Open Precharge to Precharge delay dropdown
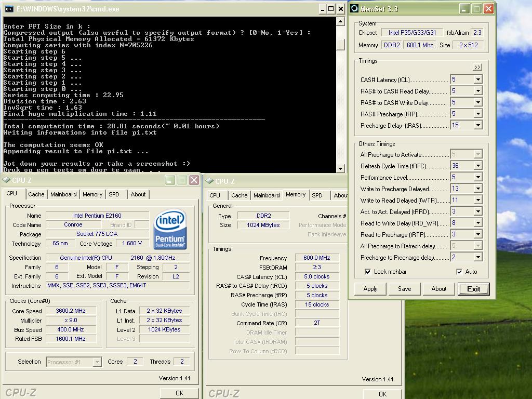The width and height of the screenshot is (532, 399). coord(478,257)
